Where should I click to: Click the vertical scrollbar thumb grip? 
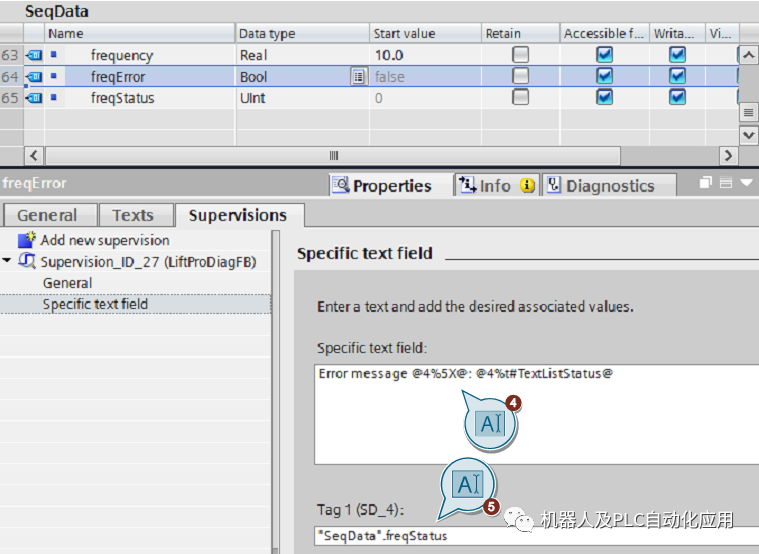748,113
